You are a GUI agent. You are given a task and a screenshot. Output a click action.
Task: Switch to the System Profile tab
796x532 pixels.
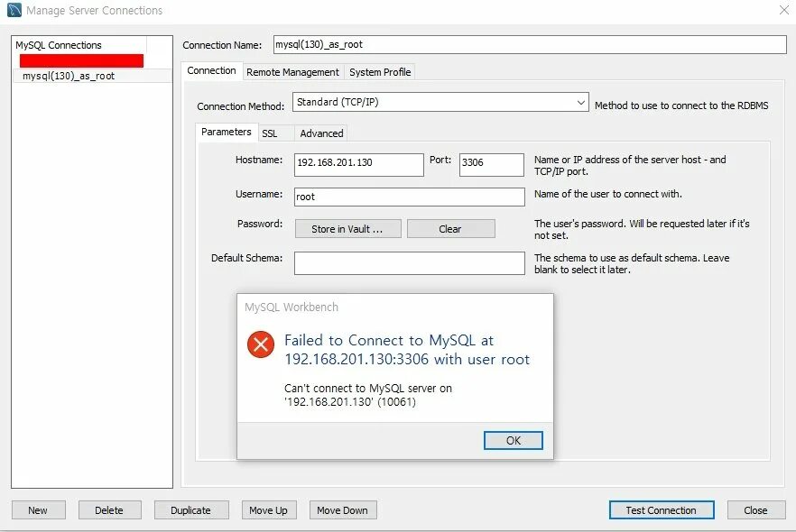click(380, 72)
